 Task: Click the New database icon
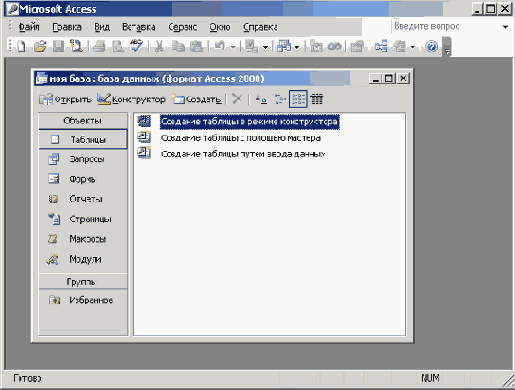[21, 46]
